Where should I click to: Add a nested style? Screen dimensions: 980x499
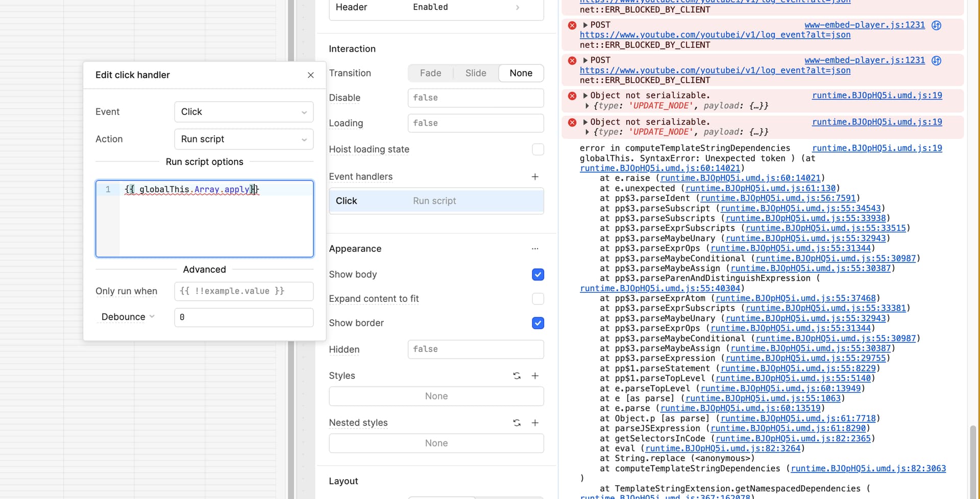click(x=535, y=423)
